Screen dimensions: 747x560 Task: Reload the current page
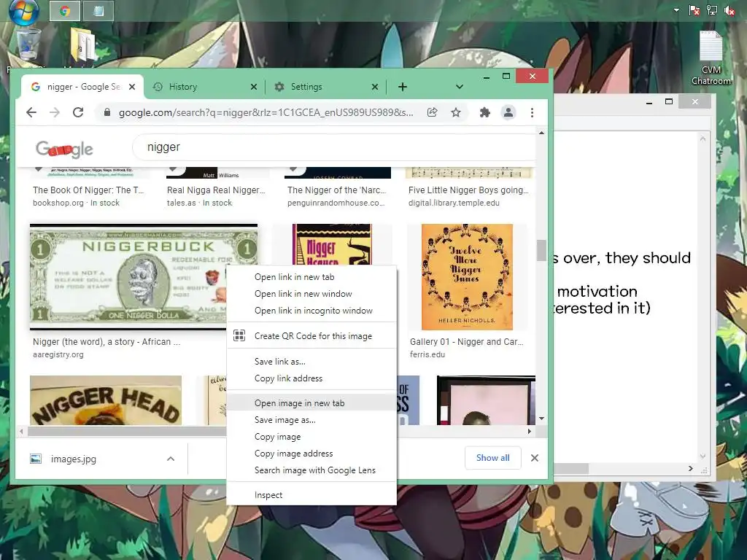tap(78, 112)
